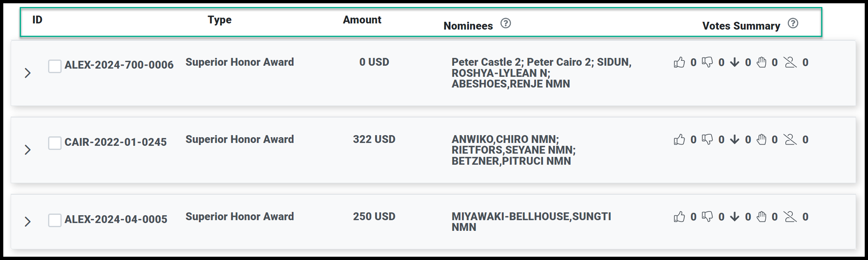The height and width of the screenshot is (260, 868).
Task: Click crossed-out person icon for CAIR-2022-01-0245
Action: click(x=790, y=140)
